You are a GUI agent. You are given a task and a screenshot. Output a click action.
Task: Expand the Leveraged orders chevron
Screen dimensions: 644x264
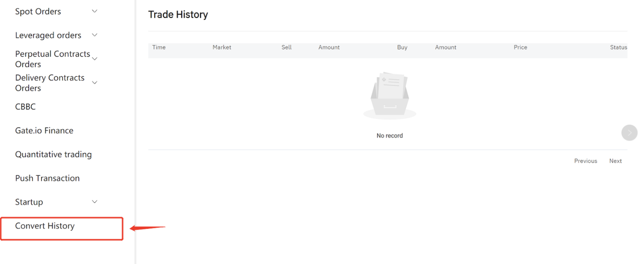tap(94, 35)
